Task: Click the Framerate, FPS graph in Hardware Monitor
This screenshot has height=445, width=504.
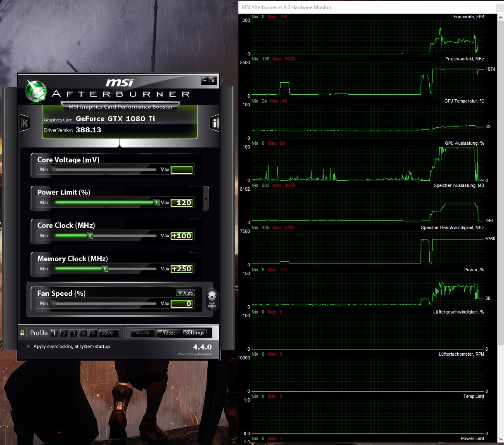Action: pyautogui.click(x=367, y=37)
